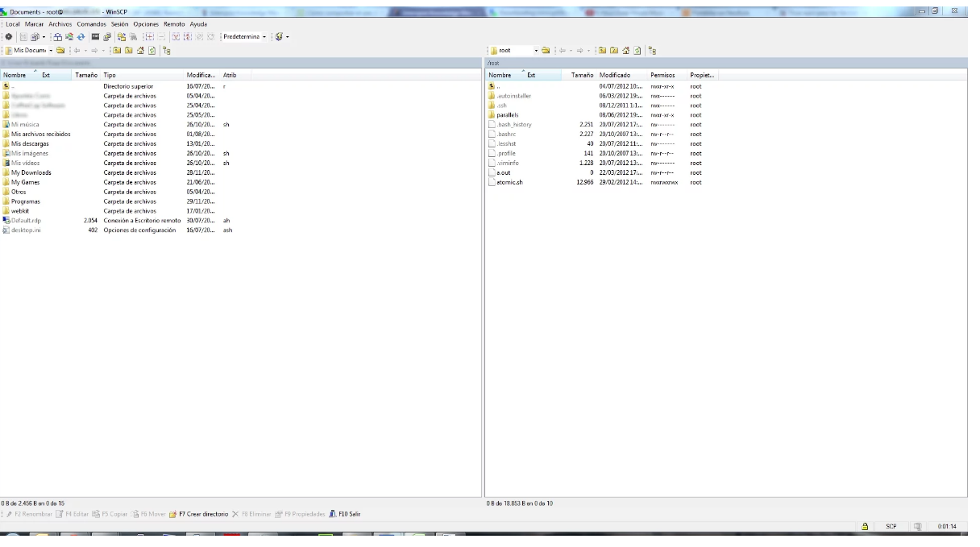Sort local panel by Tipo column
The width and height of the screenshot is (980, 547).
[x=142, y=75]
